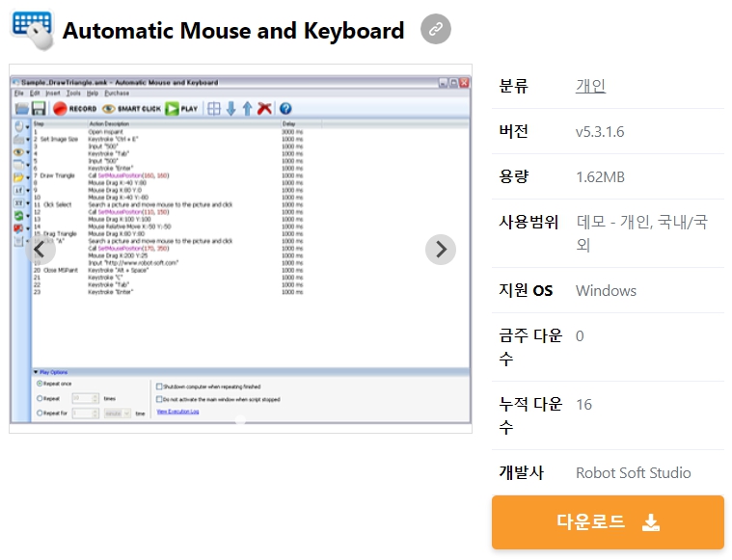Select the 'Repeat' times radio button
The height and width of the screenshot is (560, 732).
(x=40, y=398)
